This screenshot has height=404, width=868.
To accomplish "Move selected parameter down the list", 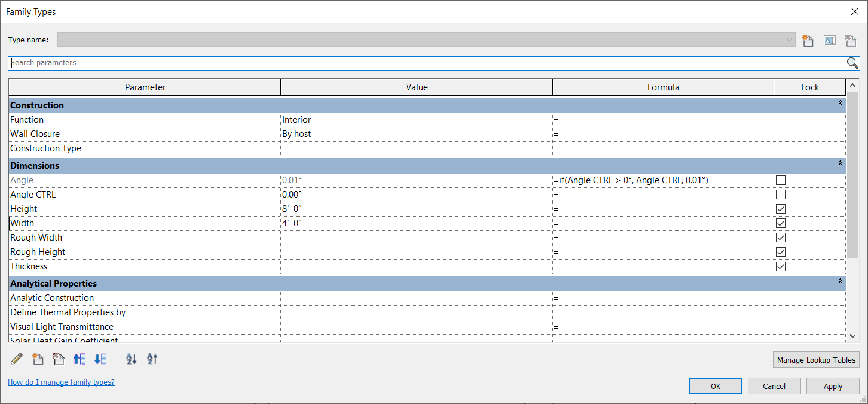I will [100, 359].
